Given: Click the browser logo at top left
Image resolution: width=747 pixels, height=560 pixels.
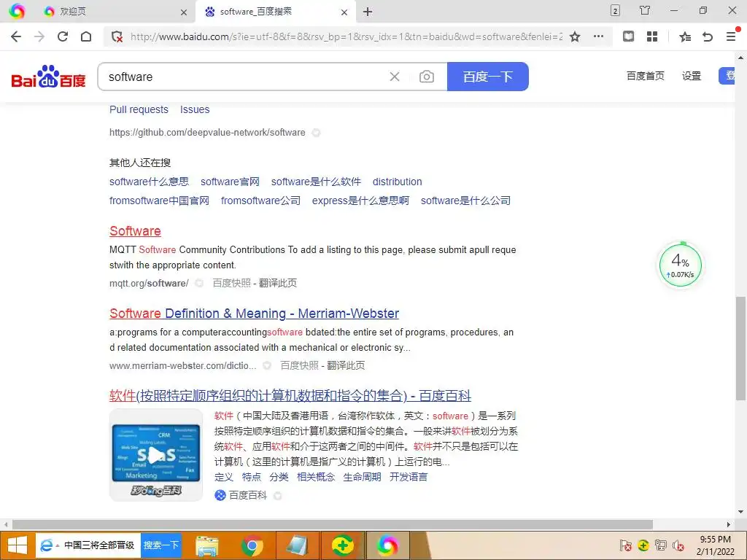Looking at the screenshot, I should [x=17, y=11].
